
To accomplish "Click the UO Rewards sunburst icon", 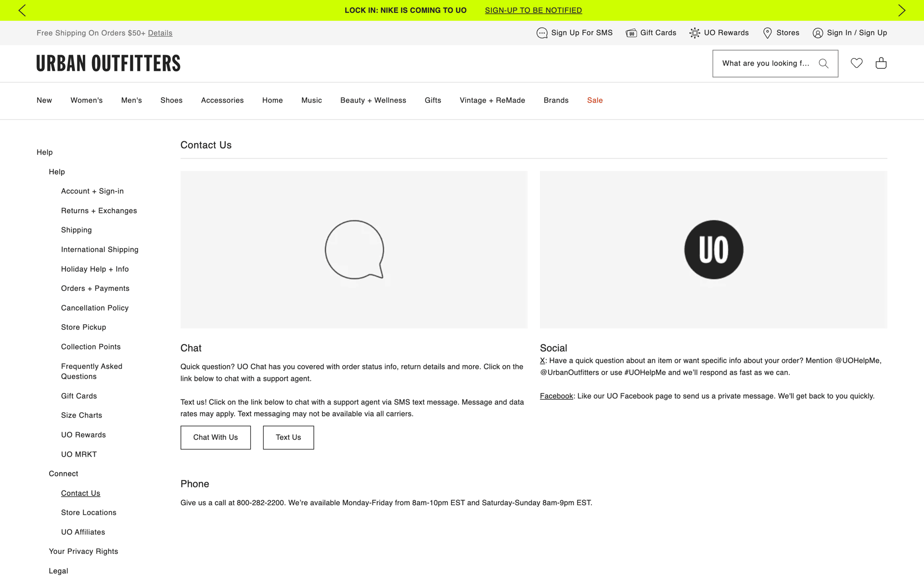I will click(x=694, y=33).
